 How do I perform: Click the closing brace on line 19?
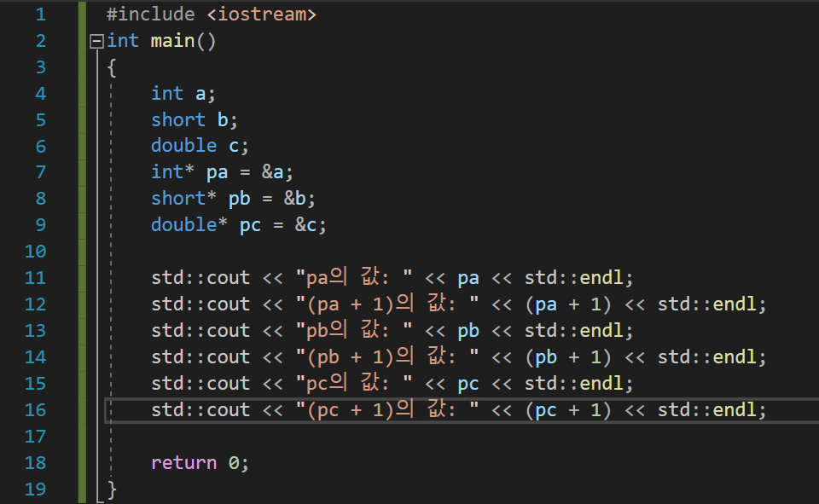pos(112,490)
